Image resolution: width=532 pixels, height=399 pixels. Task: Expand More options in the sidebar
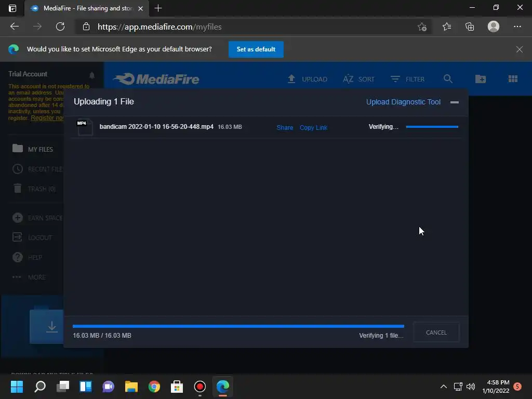[29, 277]
